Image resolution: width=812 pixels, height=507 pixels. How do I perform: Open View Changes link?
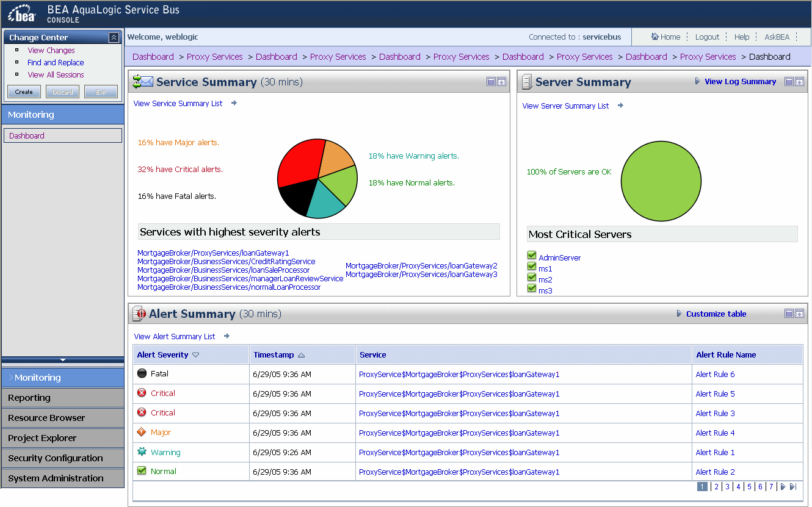tap(51, 51)
